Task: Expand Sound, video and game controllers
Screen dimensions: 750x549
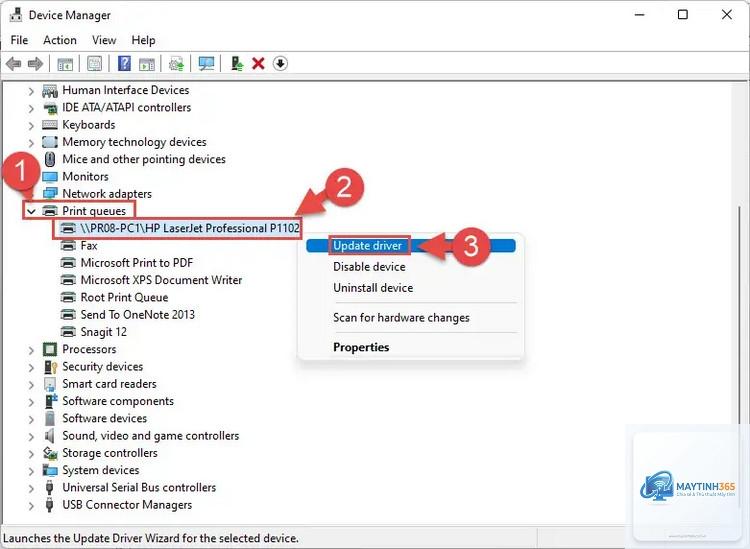Action: coord(31,436)
